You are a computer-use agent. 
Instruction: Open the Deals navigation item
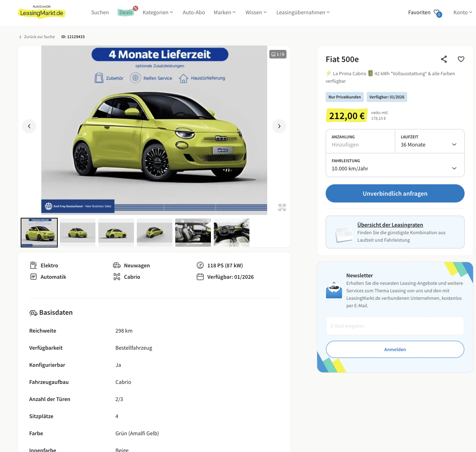point(126,12)
